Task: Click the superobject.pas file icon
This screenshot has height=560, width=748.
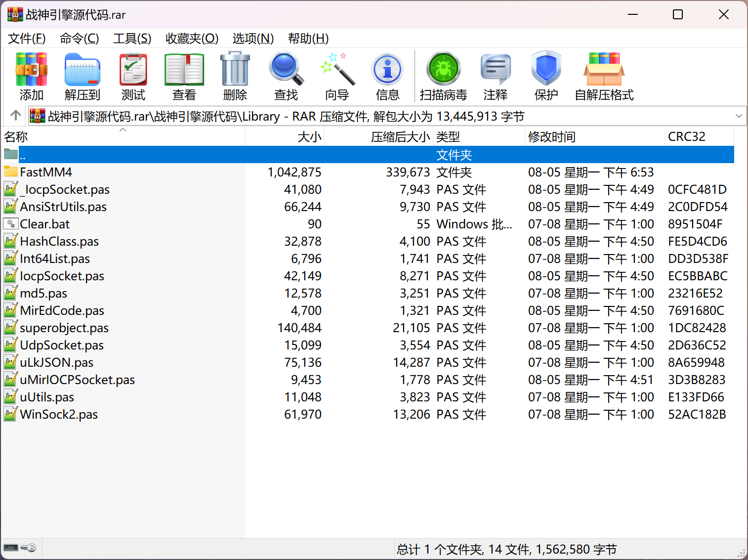Action: (11, 327)
